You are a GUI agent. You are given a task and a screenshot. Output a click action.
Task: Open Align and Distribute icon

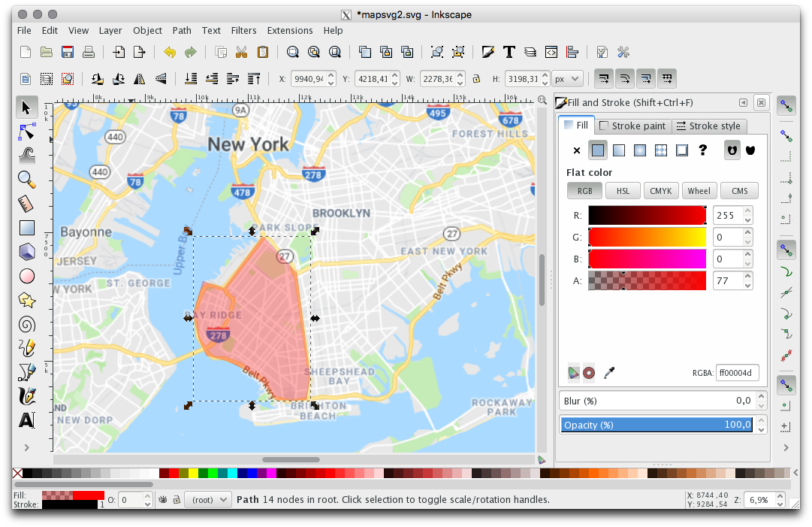[x=572, y=52]
